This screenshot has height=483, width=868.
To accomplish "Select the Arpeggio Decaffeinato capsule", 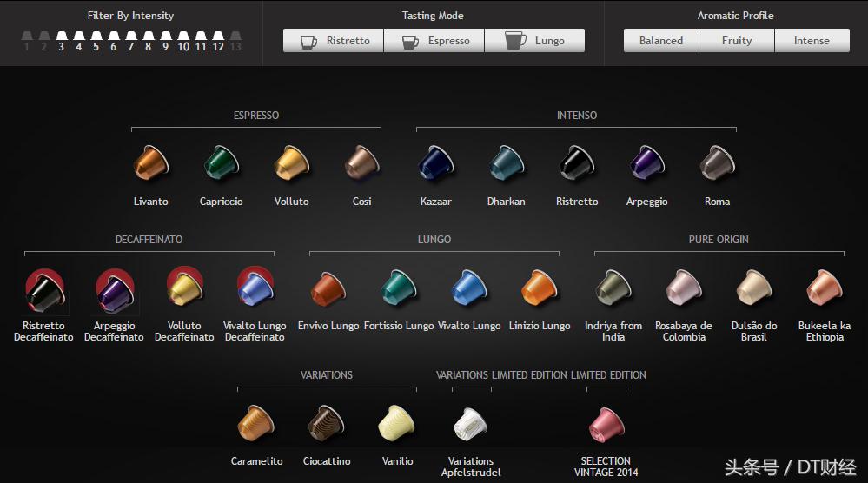I will point(115,290).
